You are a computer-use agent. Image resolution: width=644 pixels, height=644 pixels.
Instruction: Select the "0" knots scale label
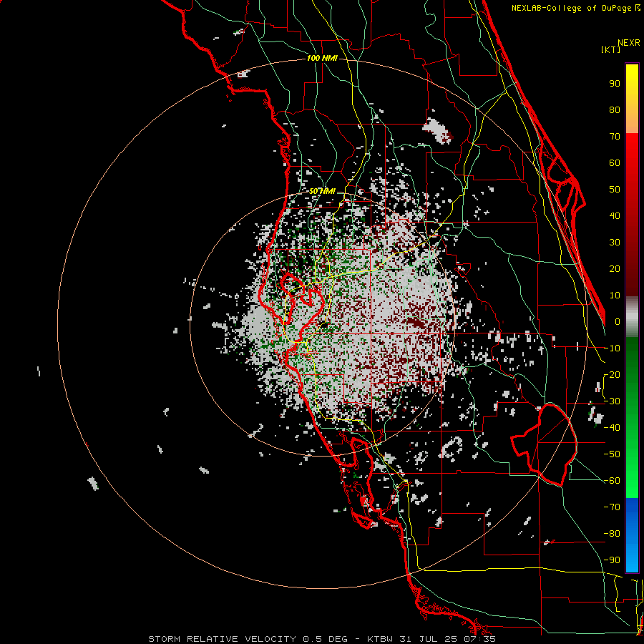pyautogui.click(x=618, y=322)
